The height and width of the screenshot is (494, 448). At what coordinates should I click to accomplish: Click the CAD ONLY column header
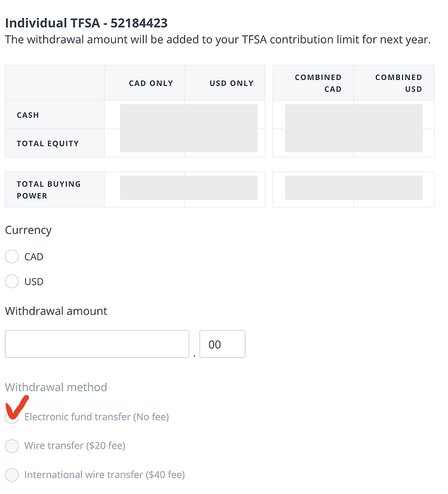(x=151, y=83)
